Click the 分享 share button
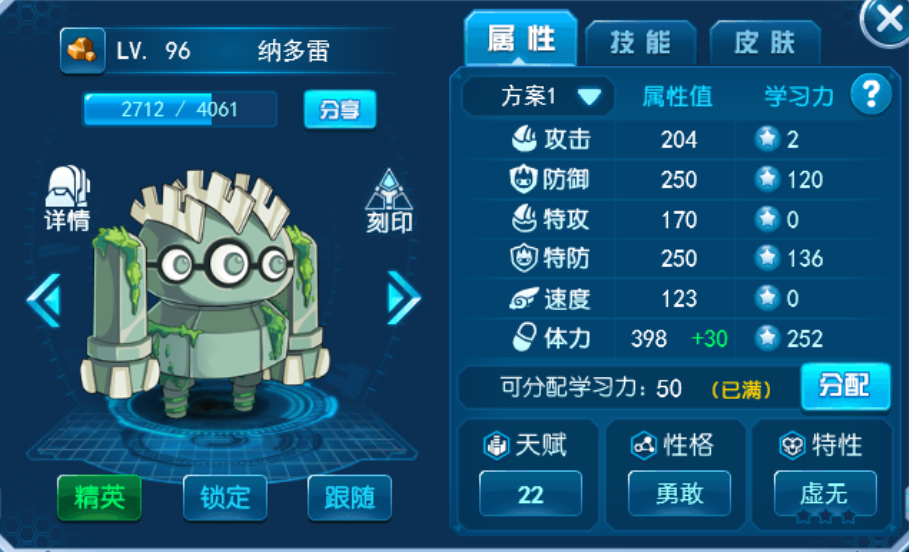The height and width of the screenshot is (552, 909). (340, 109)
